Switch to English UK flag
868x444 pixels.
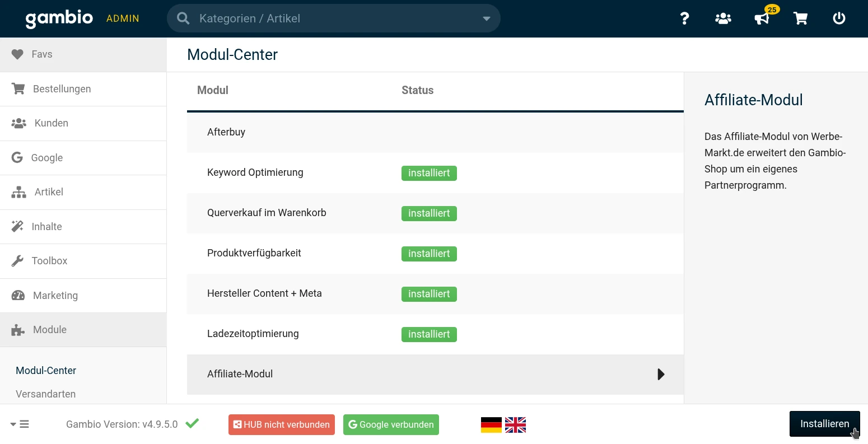(515, 425)
